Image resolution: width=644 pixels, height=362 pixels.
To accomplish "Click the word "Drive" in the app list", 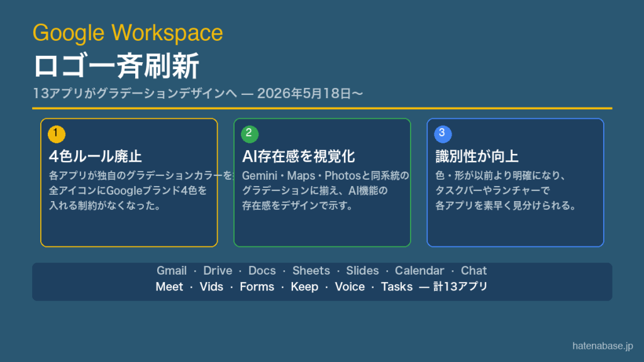I will point(218,270).
